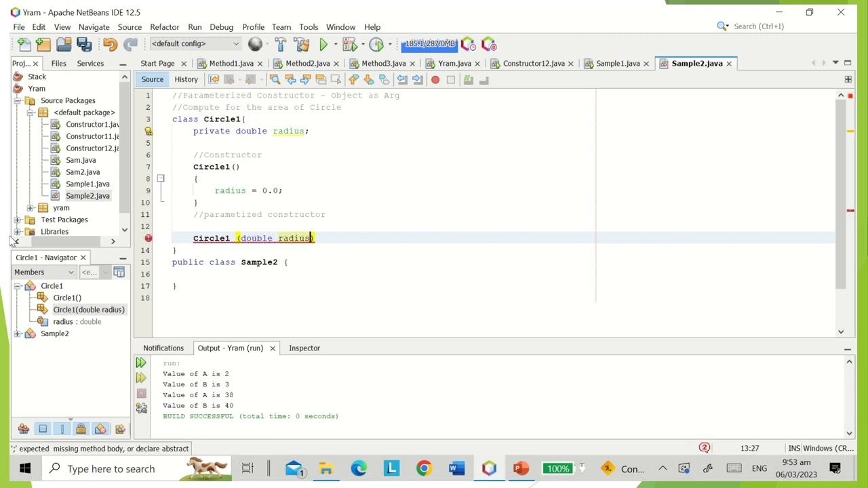Expand the Test Packages node
The image size is (868, 488).
point(17,220)
